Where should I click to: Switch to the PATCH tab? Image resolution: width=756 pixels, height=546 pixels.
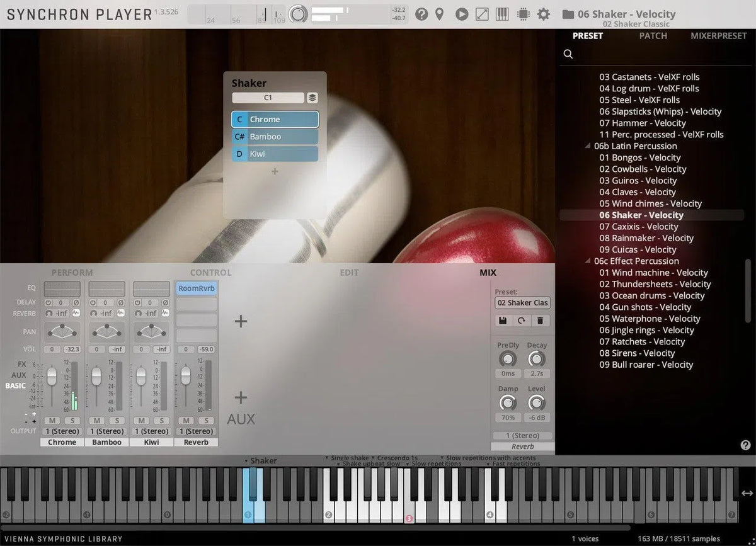click(x=653, y=36)
